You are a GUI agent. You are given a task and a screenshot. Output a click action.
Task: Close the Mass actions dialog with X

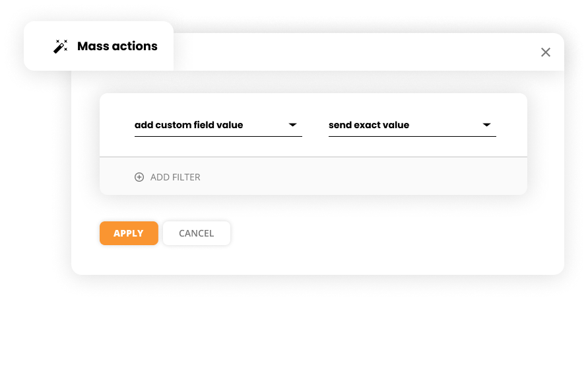point(545,52)
